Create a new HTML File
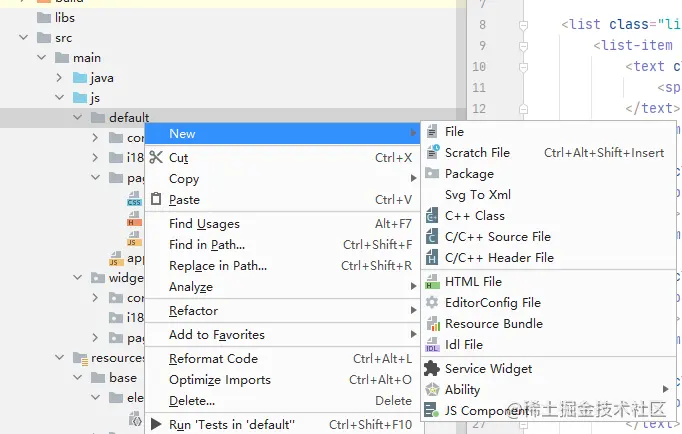 point(548,281)
